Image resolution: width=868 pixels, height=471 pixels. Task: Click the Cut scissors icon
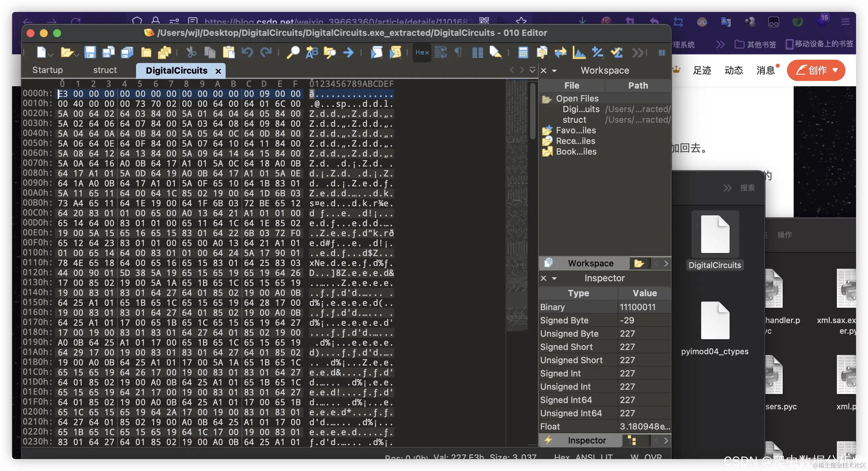[x=191, y=52]
